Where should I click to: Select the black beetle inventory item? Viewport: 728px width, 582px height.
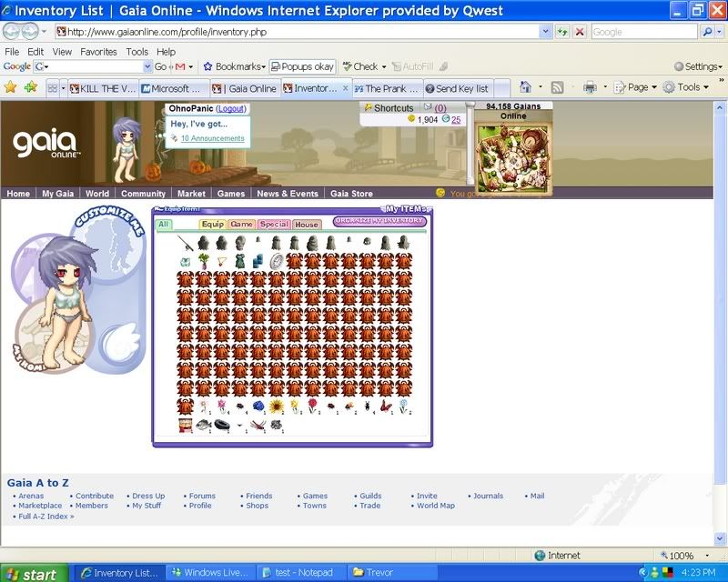[x=368, y=406]
